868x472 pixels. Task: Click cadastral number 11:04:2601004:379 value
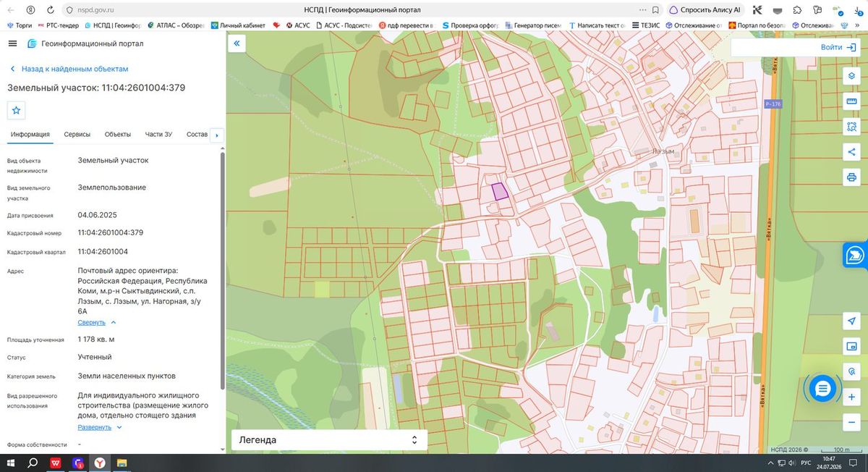(110, 233)
